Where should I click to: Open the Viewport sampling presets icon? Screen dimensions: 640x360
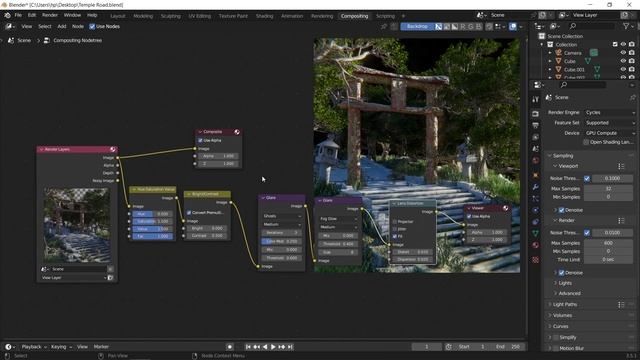tap(621, 166)
